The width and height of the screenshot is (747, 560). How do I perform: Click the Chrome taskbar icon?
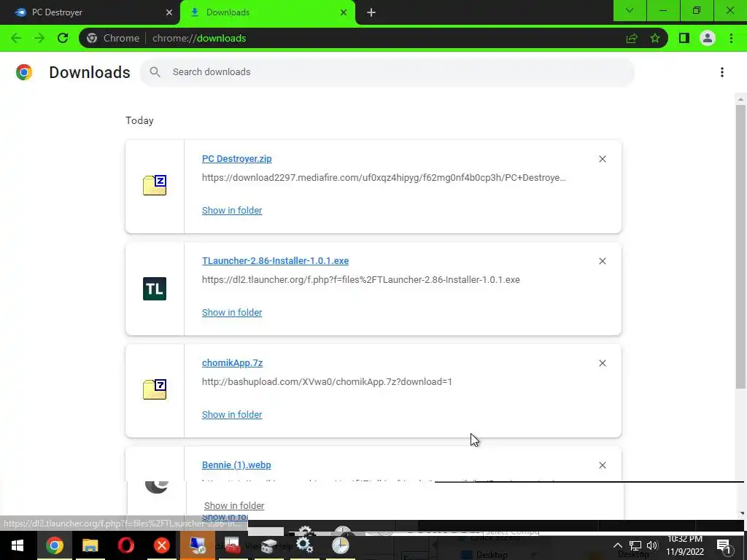pyautogui.click(x=54, y=545)
